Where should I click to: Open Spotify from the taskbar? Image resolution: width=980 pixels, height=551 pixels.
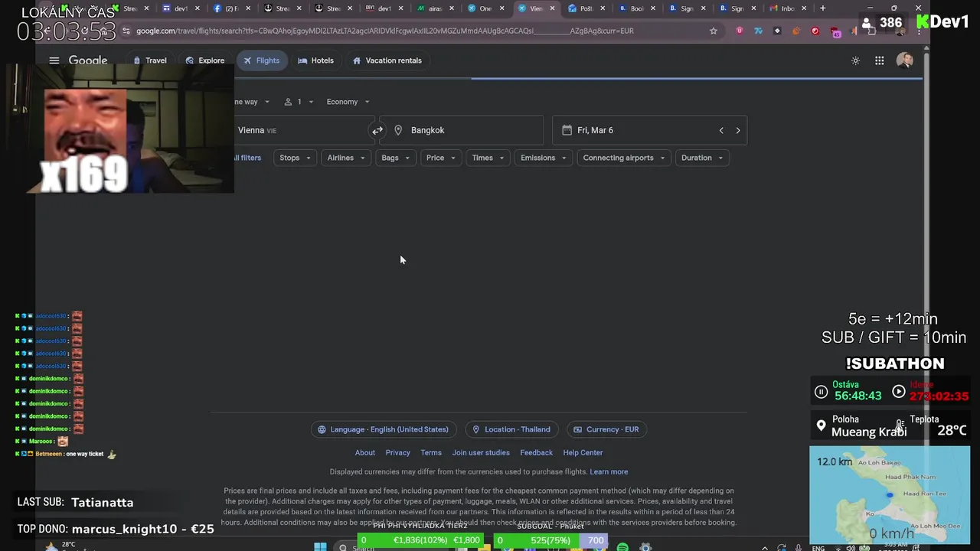point(622,547)
